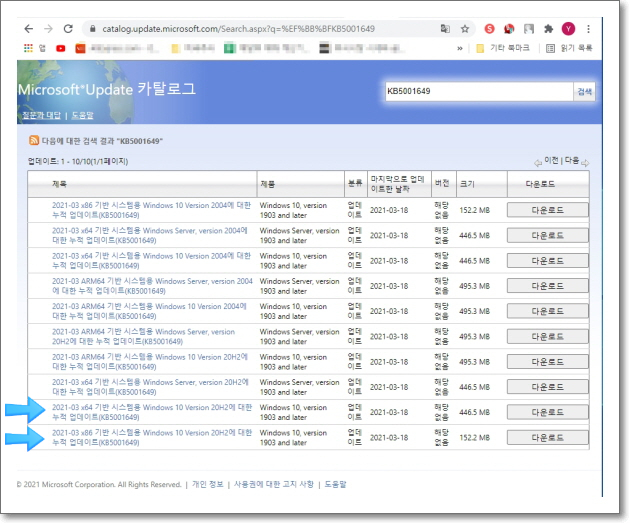Open the YouTube bookmark icon
630x524 pixels.
coord(61,49)
